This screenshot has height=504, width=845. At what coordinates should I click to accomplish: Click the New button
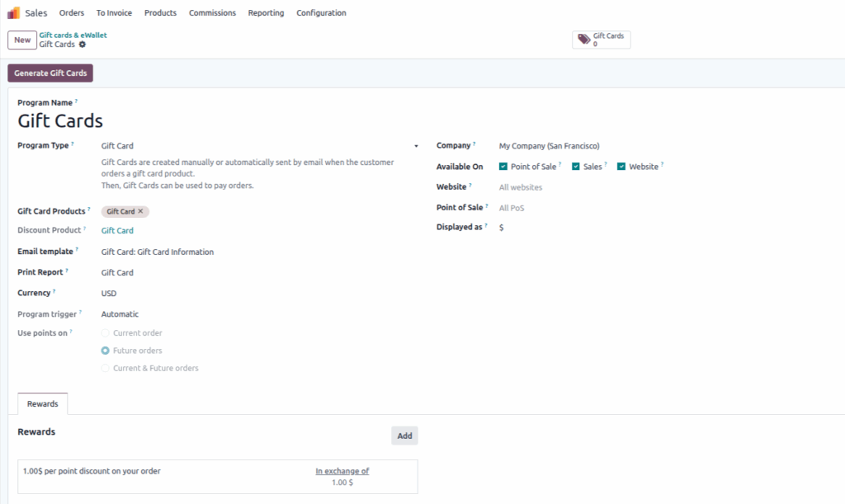point(22,40)
